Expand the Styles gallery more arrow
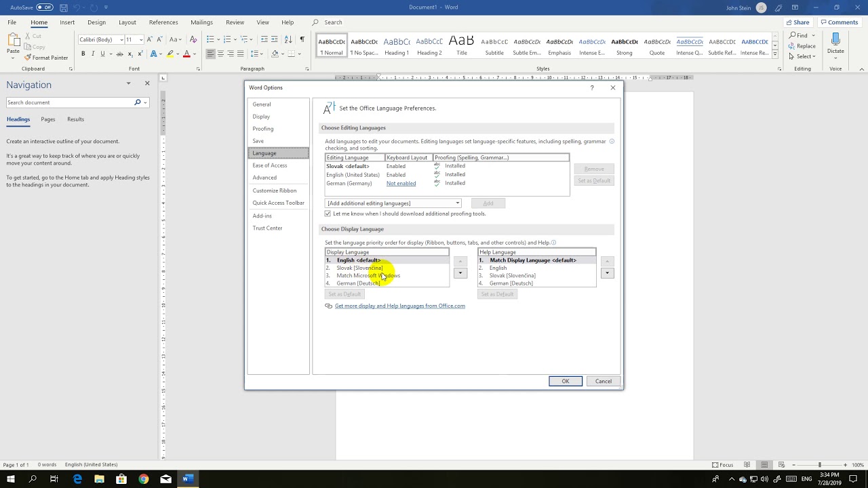The image size is (868, 488). coord(775,54)
